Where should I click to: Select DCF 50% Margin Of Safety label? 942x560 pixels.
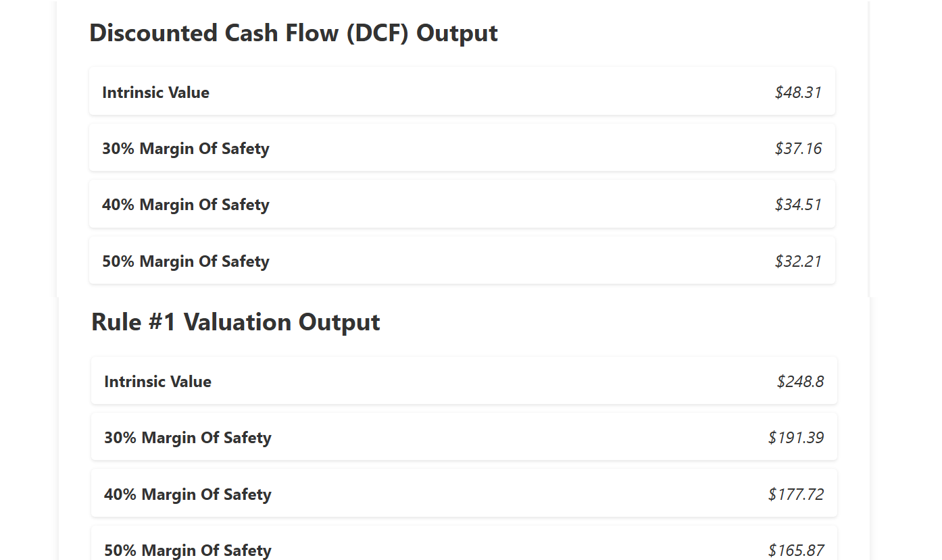coord(186,261)
